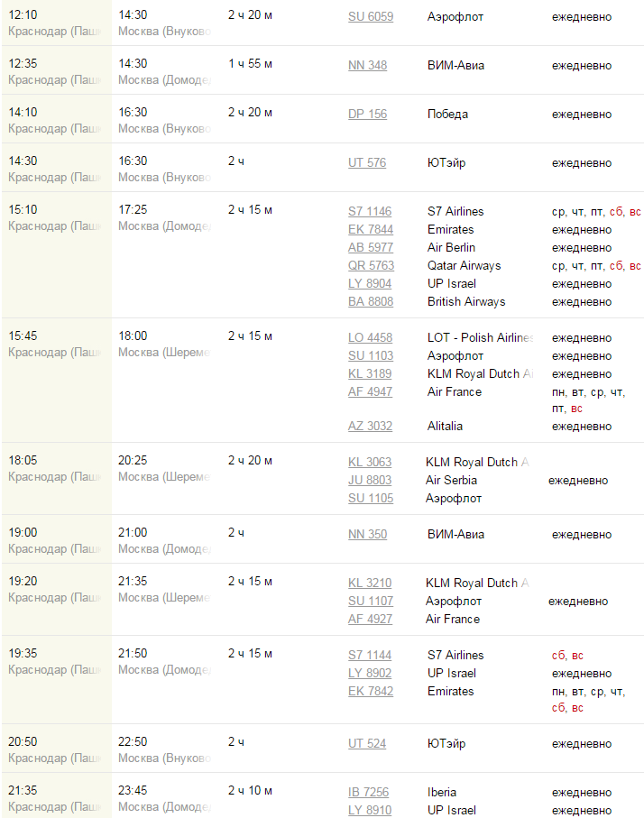Viewport: 644px width, 818px height.
Task: Open flight SU 6059 link
Action: pos(371,17)
